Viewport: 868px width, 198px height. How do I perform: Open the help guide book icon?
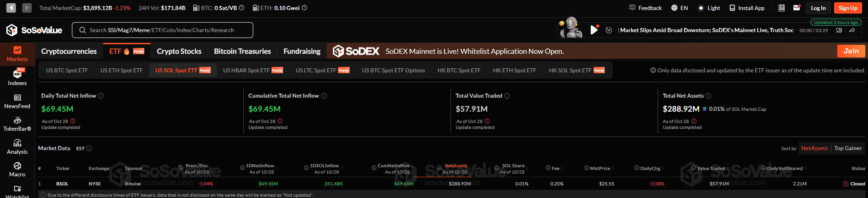pyautogui.click(x=781, y=8)
